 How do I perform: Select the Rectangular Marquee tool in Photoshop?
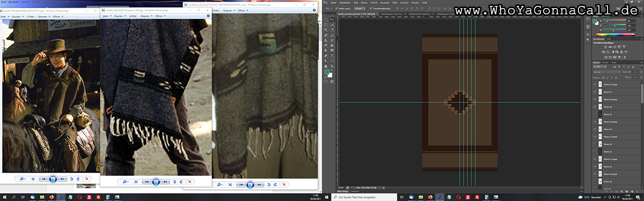point(326,19)
